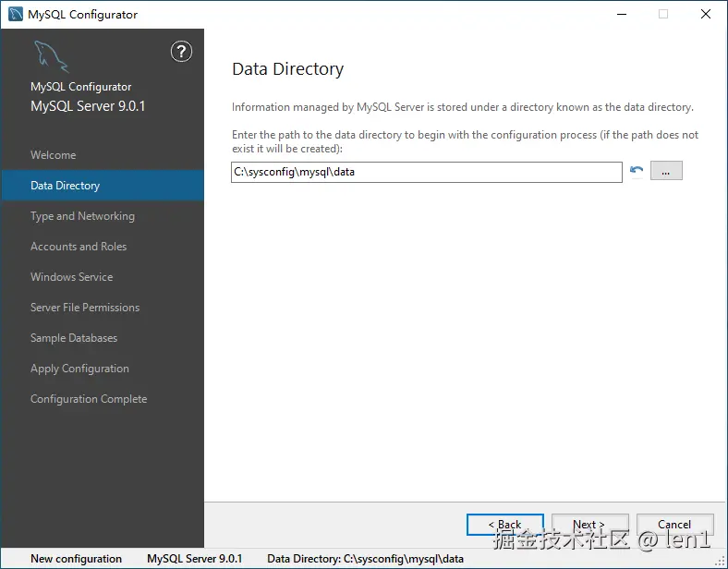Viewport: 728px width, 569px height.
Task: Open the Type and Networking step
Action: [82, 216]
